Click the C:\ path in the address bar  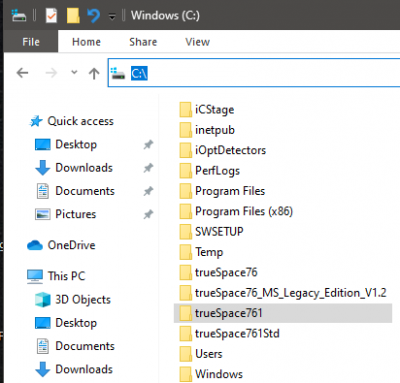coord(139,73)
